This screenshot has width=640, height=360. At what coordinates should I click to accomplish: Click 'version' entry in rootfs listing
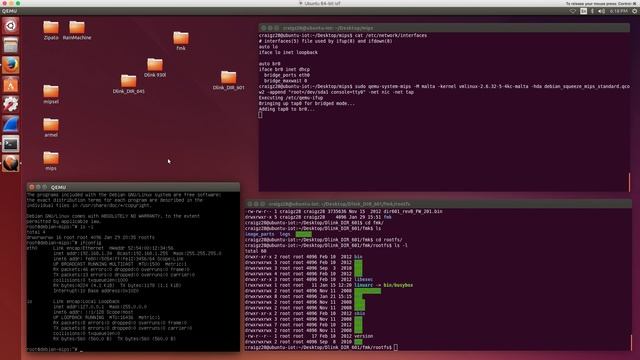364,336
